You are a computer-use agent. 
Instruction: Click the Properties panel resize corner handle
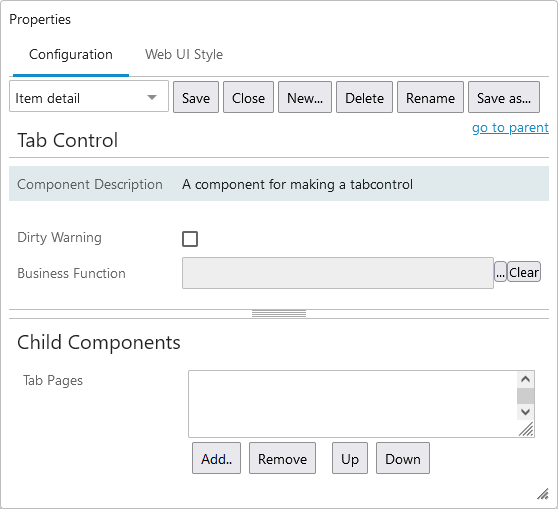pyautogui.click(x=543, y=494)
